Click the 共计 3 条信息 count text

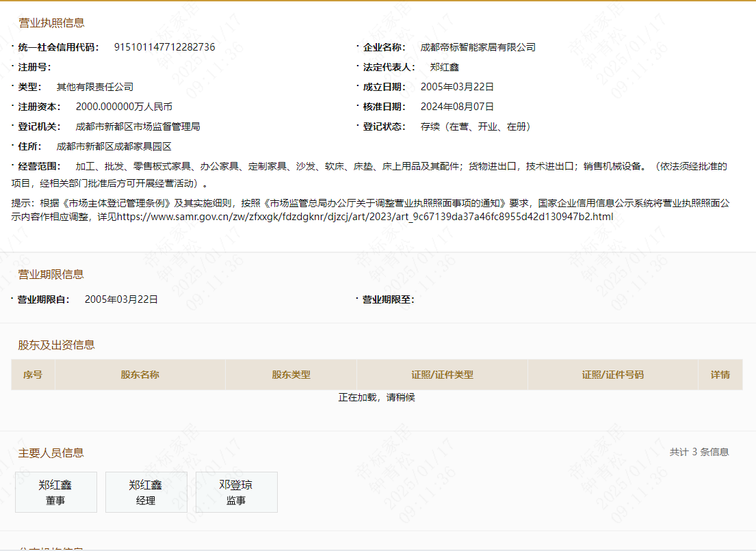click(x=699, y=452)
